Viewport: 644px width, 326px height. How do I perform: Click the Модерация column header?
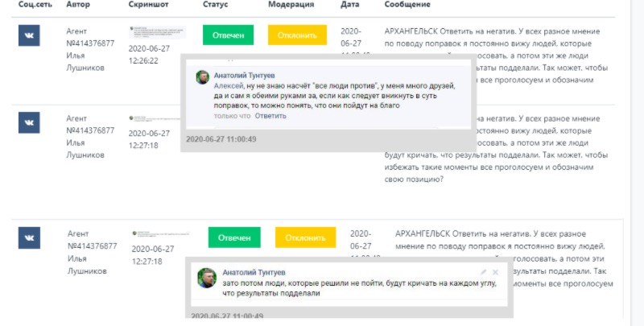coord(291,5)
